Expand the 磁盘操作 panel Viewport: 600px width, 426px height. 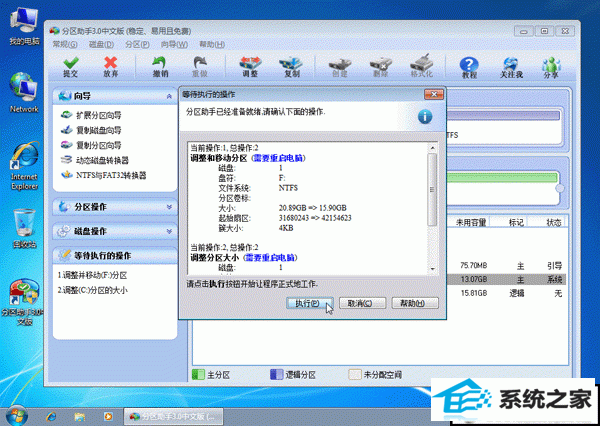tap(115, 231)
